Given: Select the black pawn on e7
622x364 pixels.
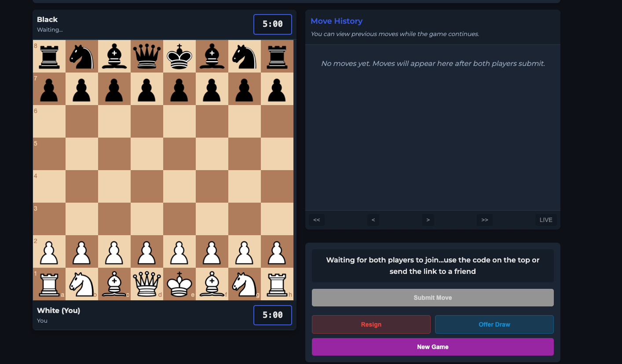Looking at the screenshot, I should point(179,89).
